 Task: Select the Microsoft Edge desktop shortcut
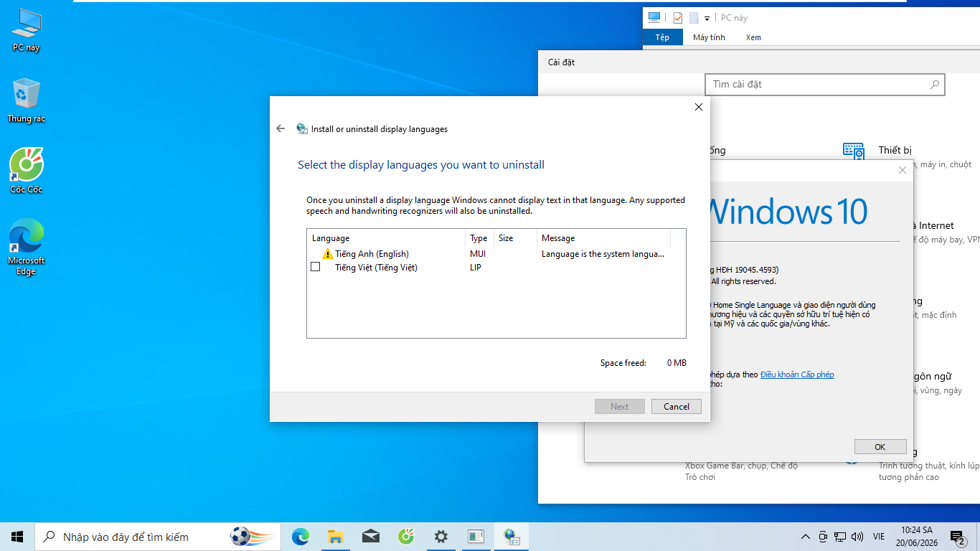tap(27, 247)
